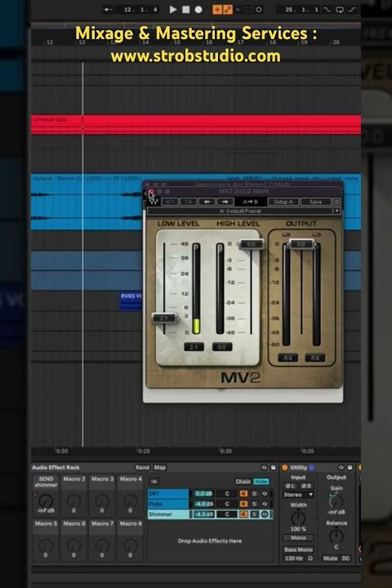This screenshot has width=392, height=588.
Task: Toggle the orange automation arm button
Action: pos(228,9)
